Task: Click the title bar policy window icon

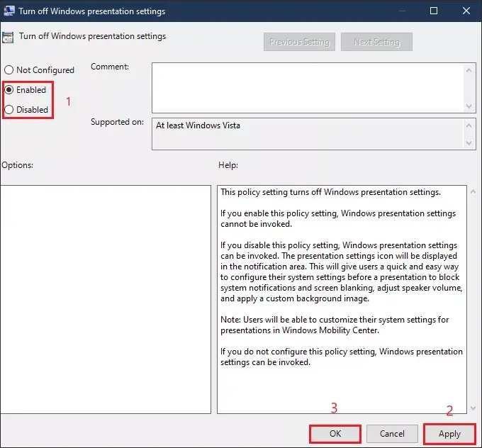Action: coord(9,11)
